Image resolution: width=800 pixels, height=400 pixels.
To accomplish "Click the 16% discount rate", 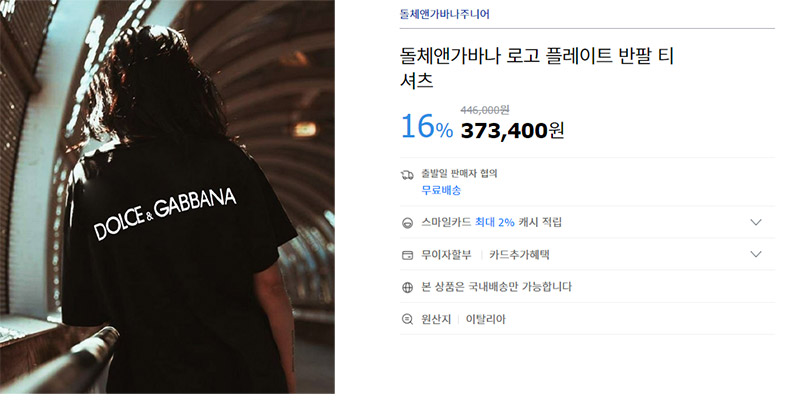I will click(x=427, y=127).
